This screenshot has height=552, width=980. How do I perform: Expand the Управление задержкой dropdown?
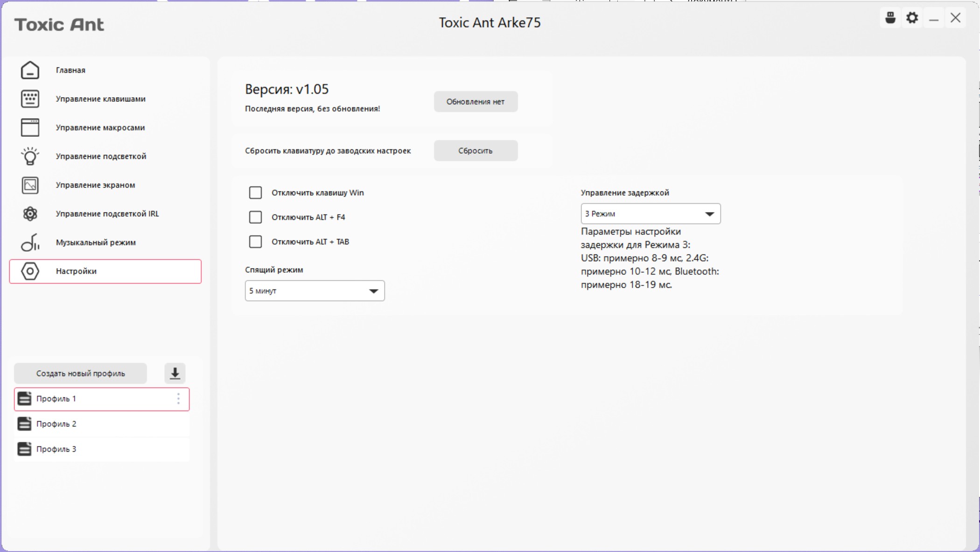pyautogui.click(x=651, y=214)
